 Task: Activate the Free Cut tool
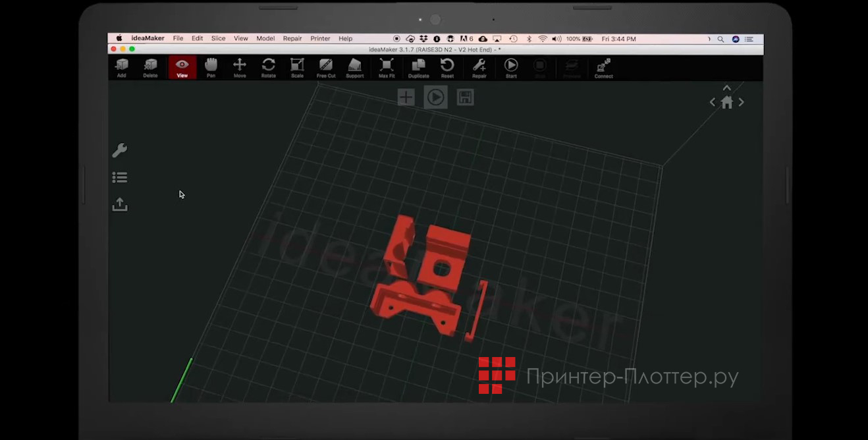[326, 68]
